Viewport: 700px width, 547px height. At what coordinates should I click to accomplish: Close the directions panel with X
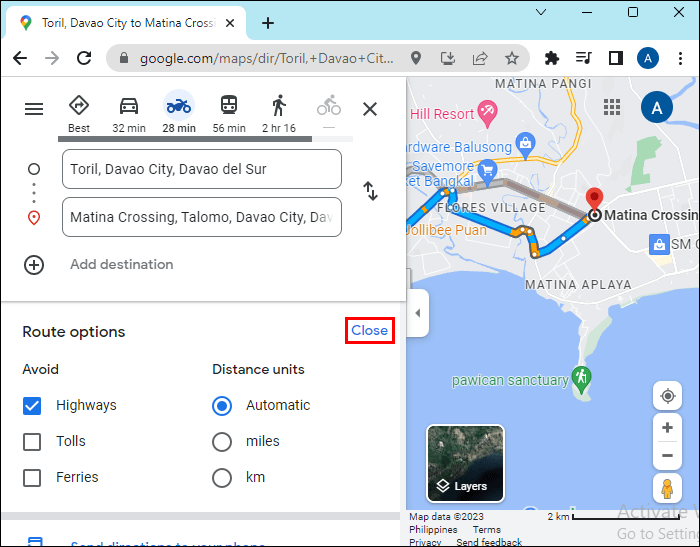(x=370, y=109)
